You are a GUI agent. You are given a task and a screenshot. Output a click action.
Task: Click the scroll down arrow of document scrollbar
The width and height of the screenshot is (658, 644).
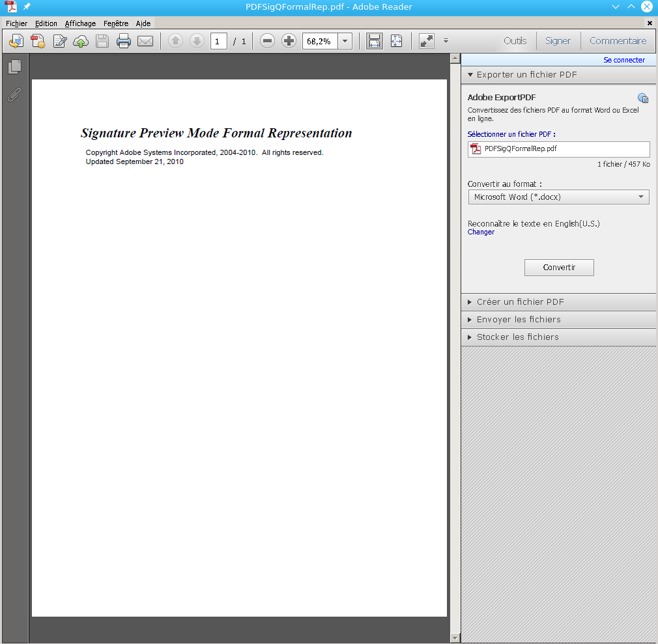pyautogui.click(x=455, y=638)
